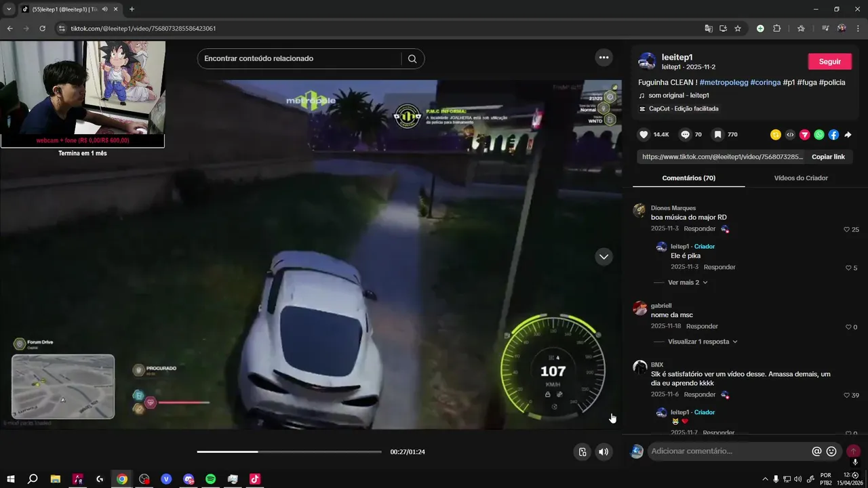
Task: Insert a mention with the @ icon
Action: click(816, 451)
